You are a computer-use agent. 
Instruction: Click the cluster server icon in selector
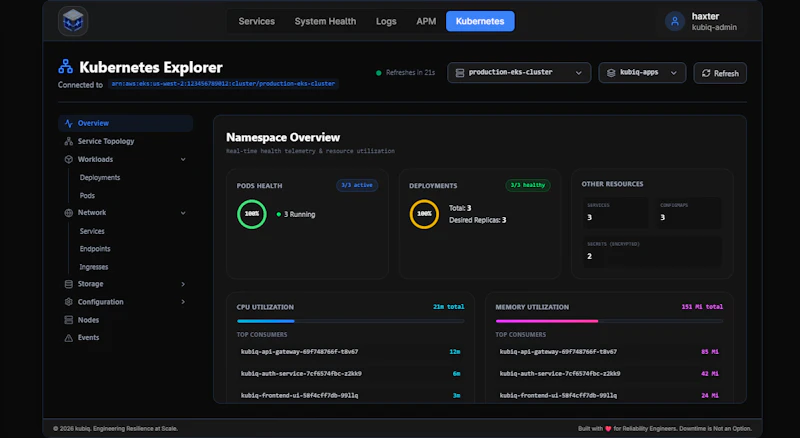(x=460, y=73)
